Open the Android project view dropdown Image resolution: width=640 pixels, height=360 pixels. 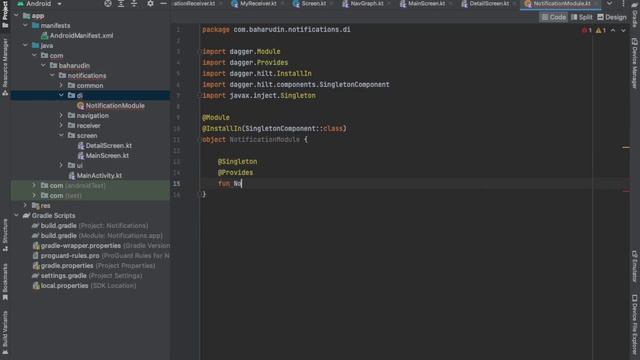39,4
